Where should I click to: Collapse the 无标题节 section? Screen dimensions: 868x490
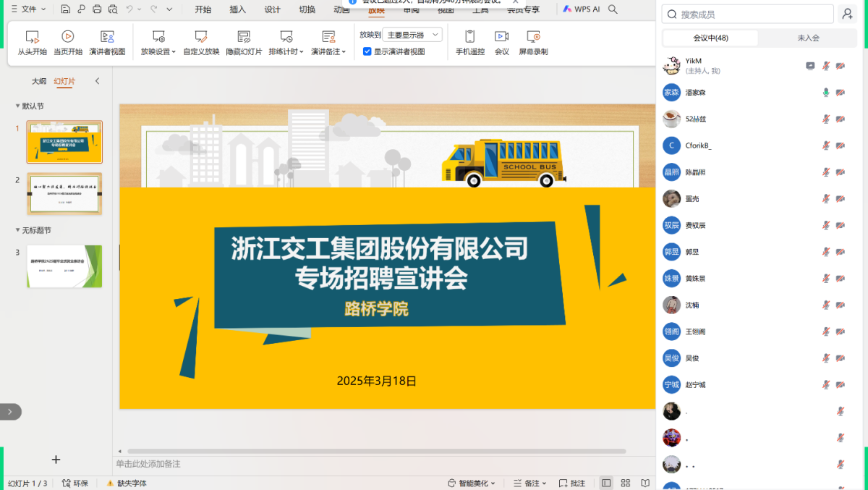(x=17, y=230)
